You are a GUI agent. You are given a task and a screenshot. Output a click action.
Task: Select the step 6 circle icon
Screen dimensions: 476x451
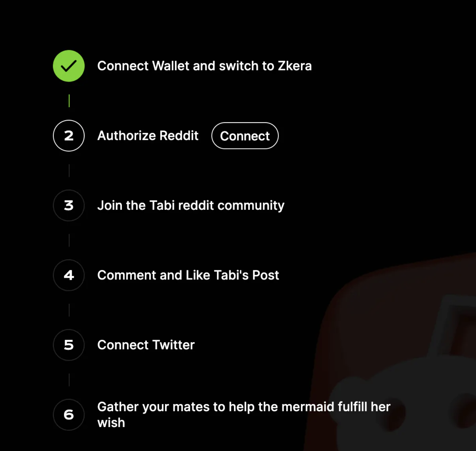click(69, 415)
